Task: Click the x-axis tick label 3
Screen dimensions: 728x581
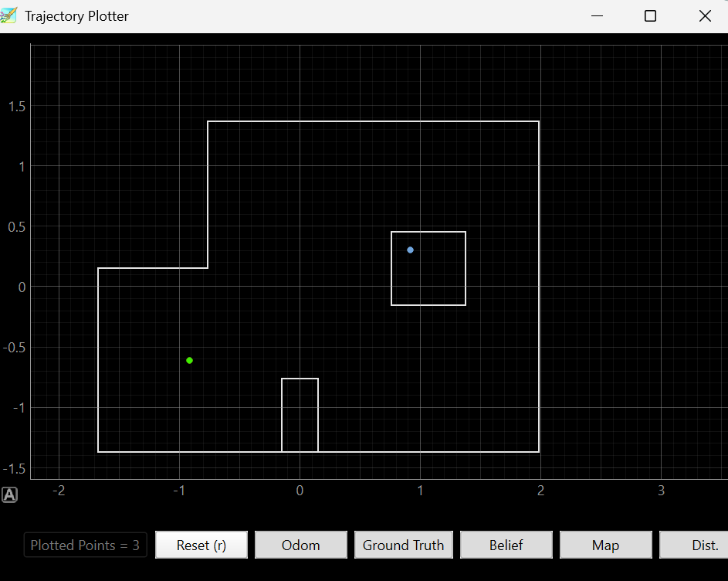Action: click(x=661, y=491)
